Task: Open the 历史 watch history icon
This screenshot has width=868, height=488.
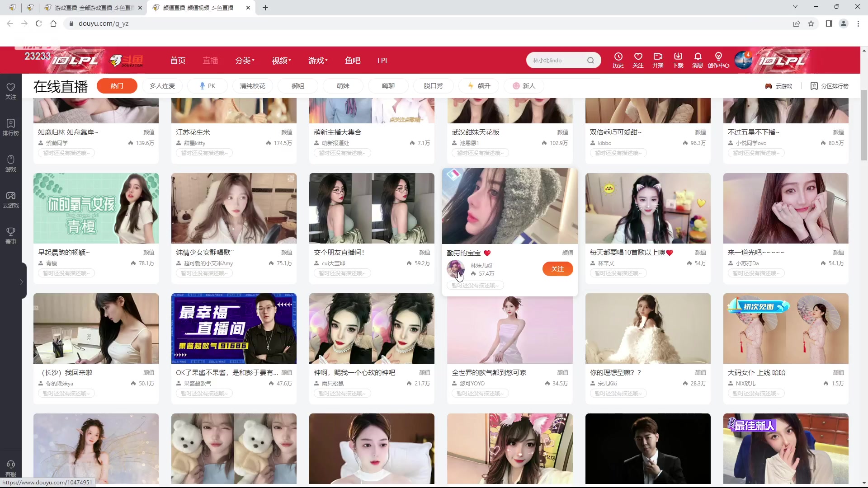Action: point(618,60)
